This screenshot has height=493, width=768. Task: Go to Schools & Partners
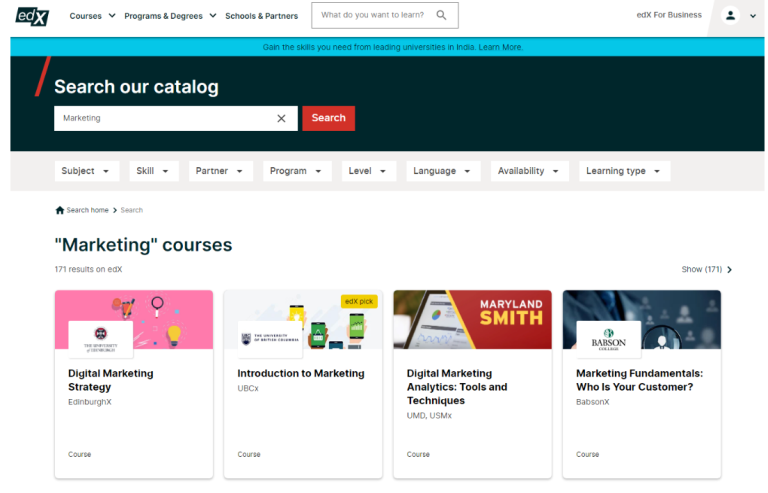(x=261, y=16)
